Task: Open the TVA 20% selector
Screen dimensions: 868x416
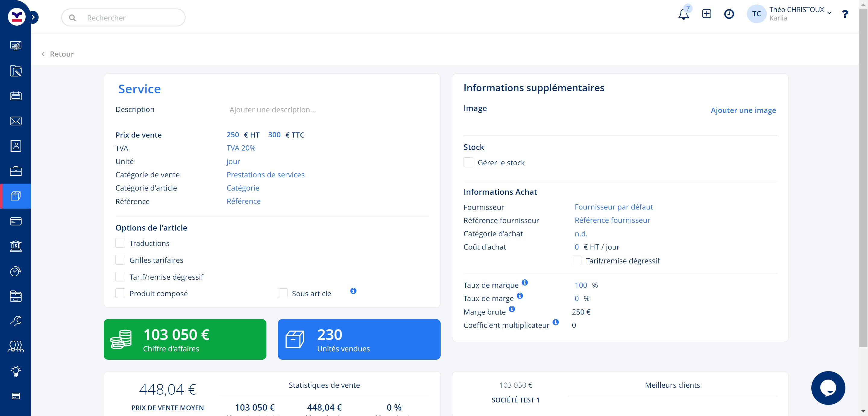Action: pos(241,148)
